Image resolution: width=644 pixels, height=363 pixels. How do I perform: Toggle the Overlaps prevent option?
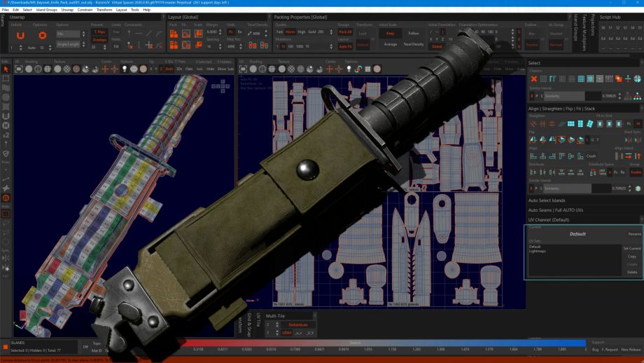[100, 40]
